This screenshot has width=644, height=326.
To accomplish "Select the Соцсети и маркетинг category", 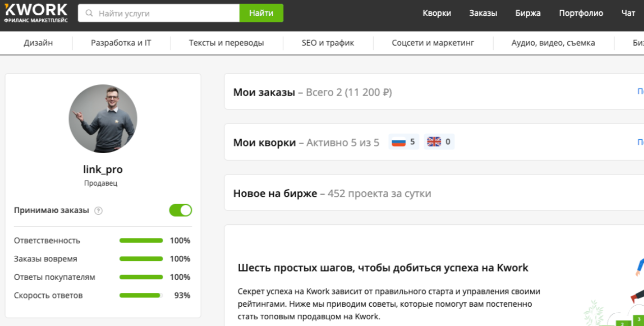I will [x=433, y=43].
